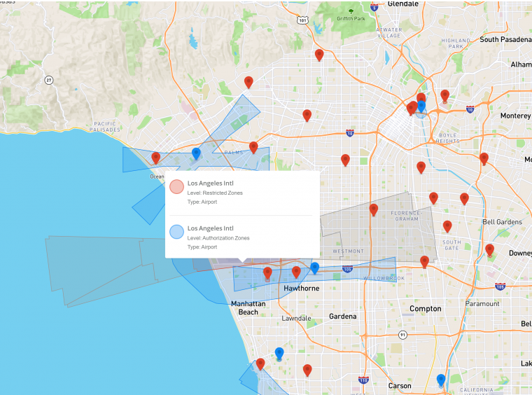Click the 'Level: Authorization Zones' text
This screenshot has width=532, height=395.
218,238
